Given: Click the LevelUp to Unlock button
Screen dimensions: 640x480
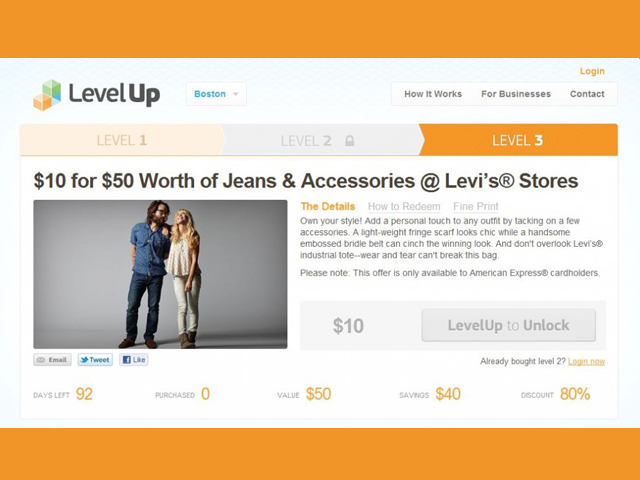Looking at the screenshot, I should tap(509, 325).
